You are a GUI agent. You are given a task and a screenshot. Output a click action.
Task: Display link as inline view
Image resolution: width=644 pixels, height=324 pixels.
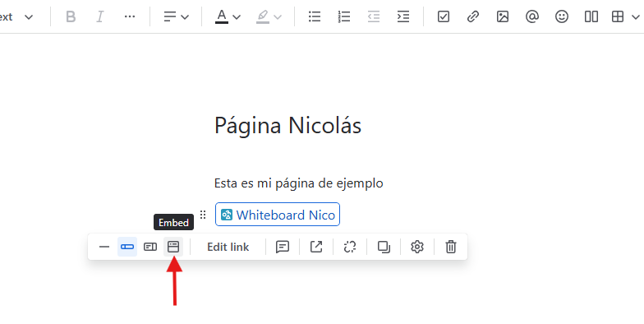coord(127,247)
